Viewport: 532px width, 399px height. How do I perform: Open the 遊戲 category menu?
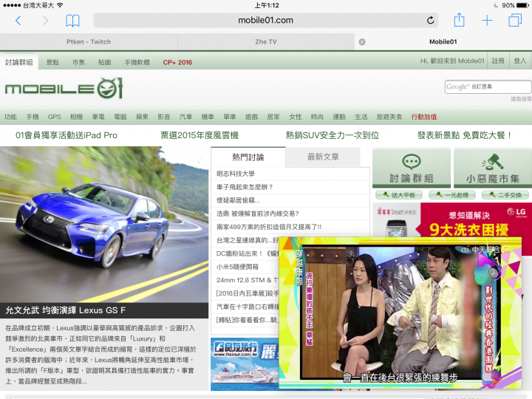point(252,117)
